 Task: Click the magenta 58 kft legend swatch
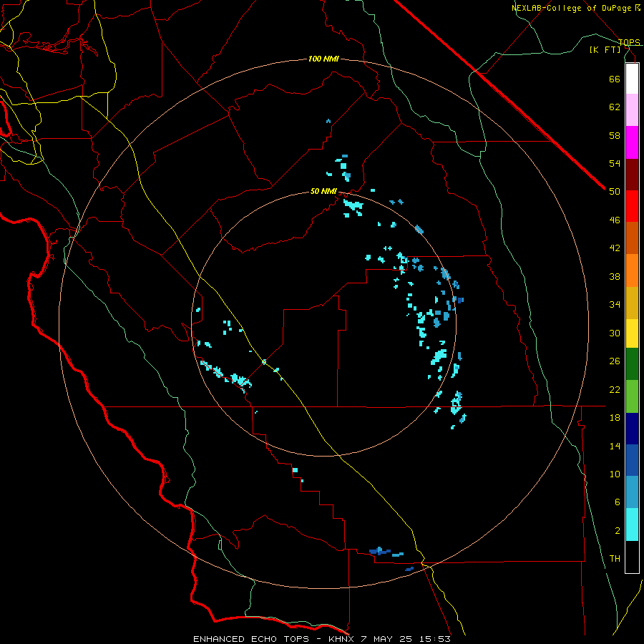pos(632,142)
